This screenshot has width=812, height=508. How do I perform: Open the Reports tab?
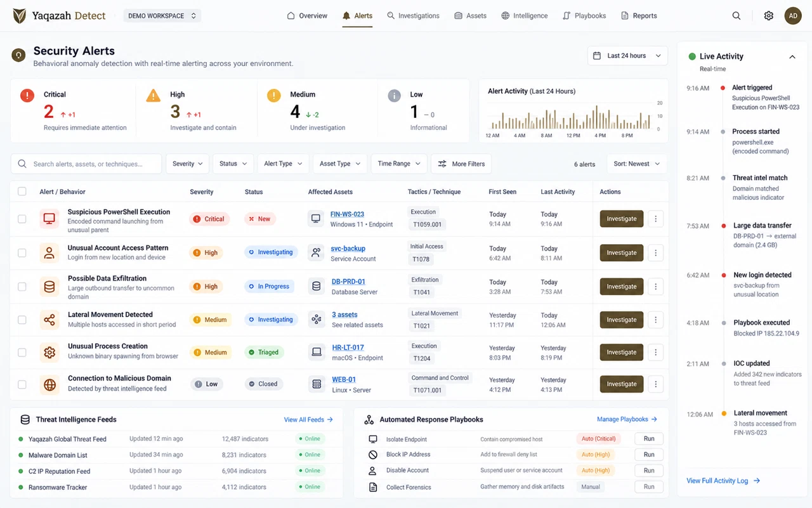coord(639,16)
